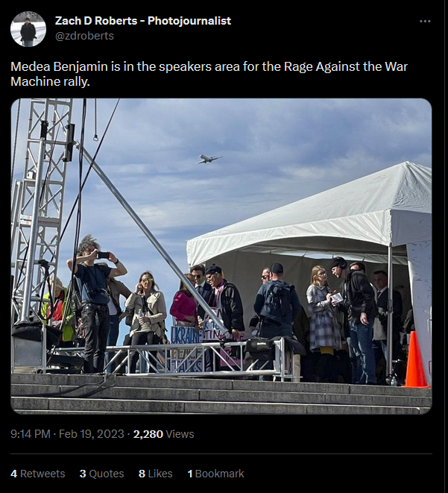Image resolution: width=448 pixels, height=493 pixels.
Task: Click the airplane in the photo
Action: click(x=209, y=159)
